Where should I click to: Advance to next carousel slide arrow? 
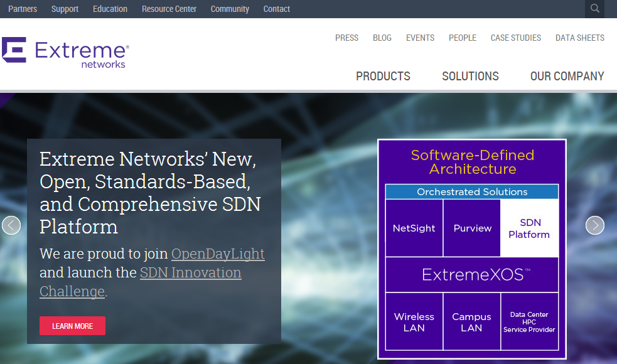594,225
